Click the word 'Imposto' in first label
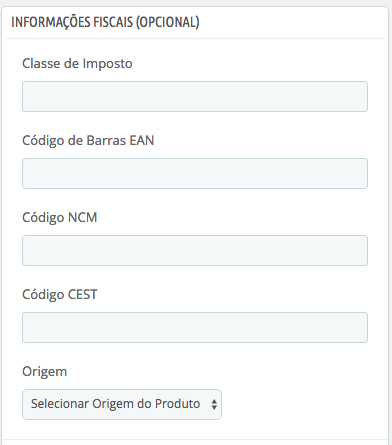 point(107,63)
